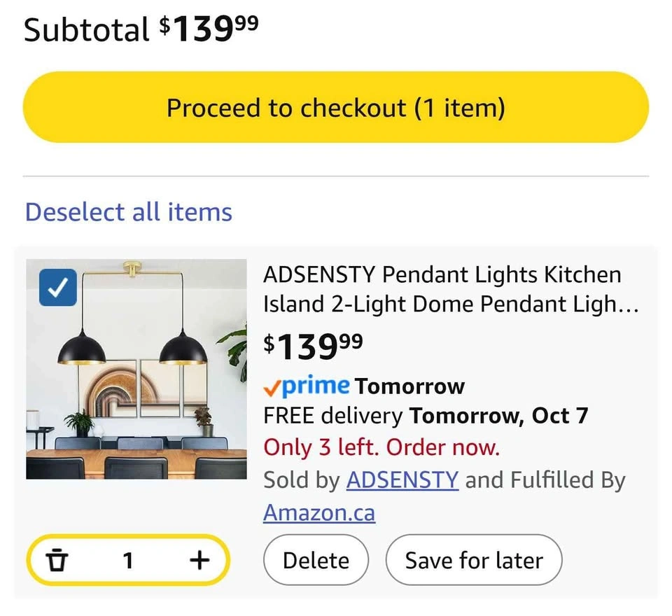Image resolution: width=672 pixels, height=616 pixels.
Task: Click the Subtotal label
Action: coord(87,30)
